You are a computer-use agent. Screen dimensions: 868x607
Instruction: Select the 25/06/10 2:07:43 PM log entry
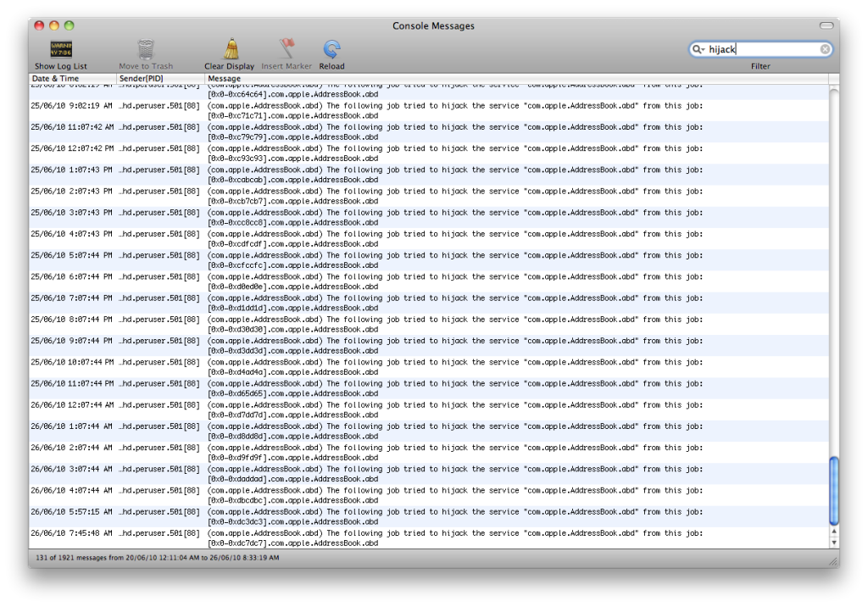point(429,196)
